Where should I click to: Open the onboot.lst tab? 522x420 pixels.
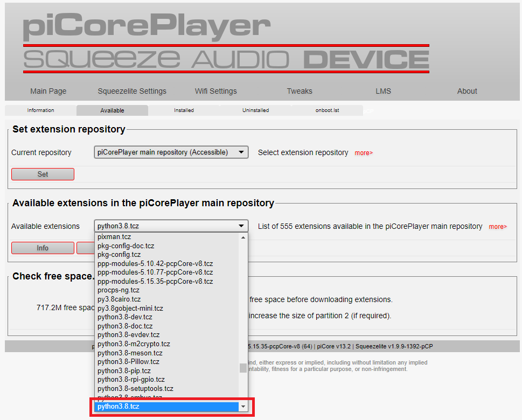click(327, 110)
